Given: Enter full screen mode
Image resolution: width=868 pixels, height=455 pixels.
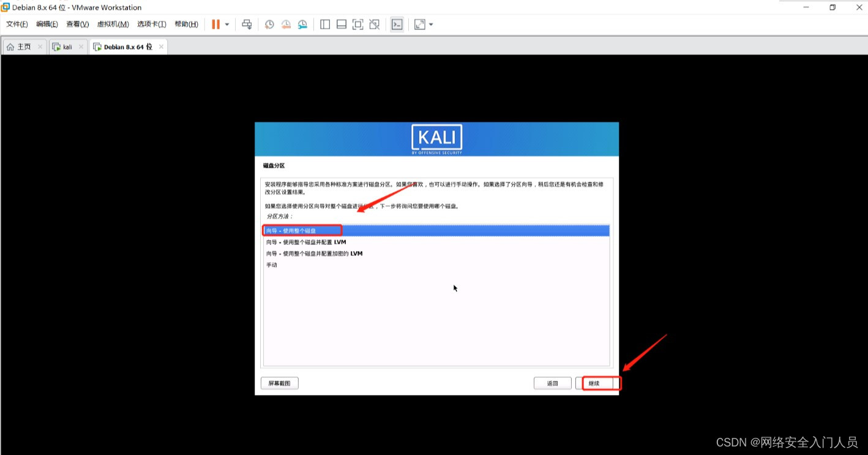Looking at the screenshot, I should (358, 24).
